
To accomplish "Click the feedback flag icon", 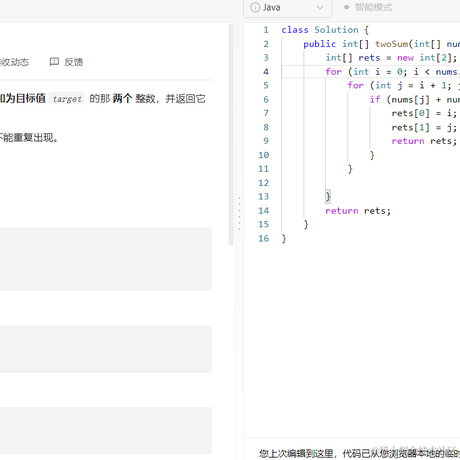I will (54, 62).
